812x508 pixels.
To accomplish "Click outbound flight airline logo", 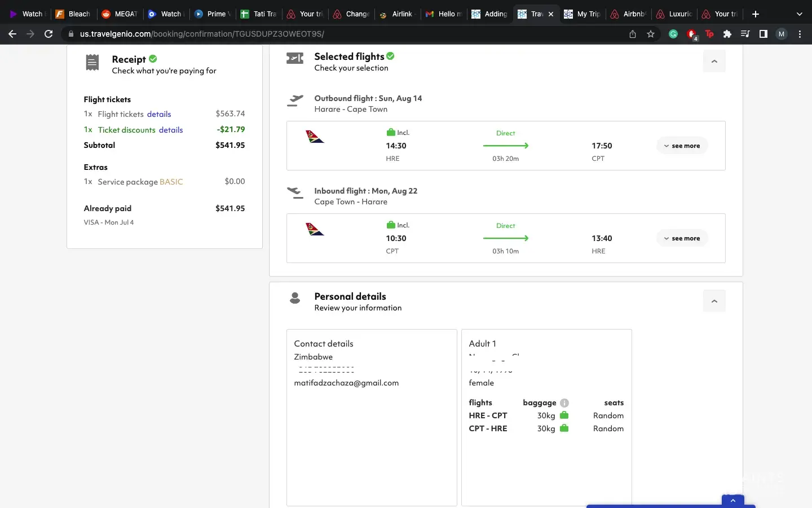I will tap(315, 137).
